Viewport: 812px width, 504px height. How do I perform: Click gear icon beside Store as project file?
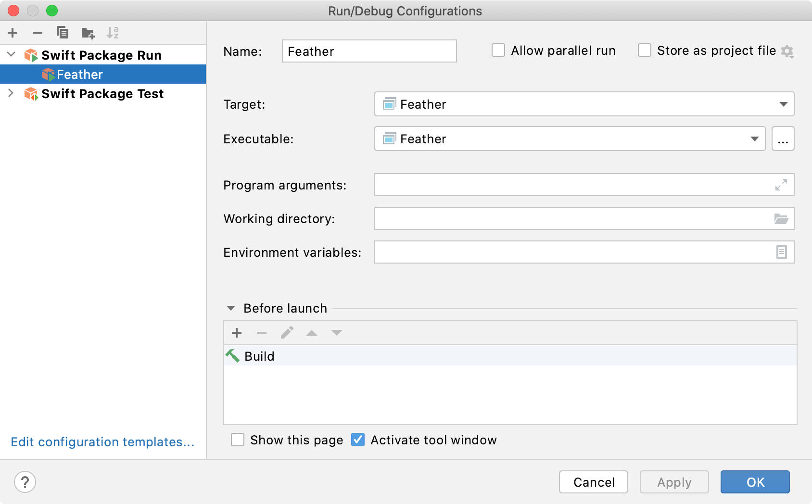point(787,51)
